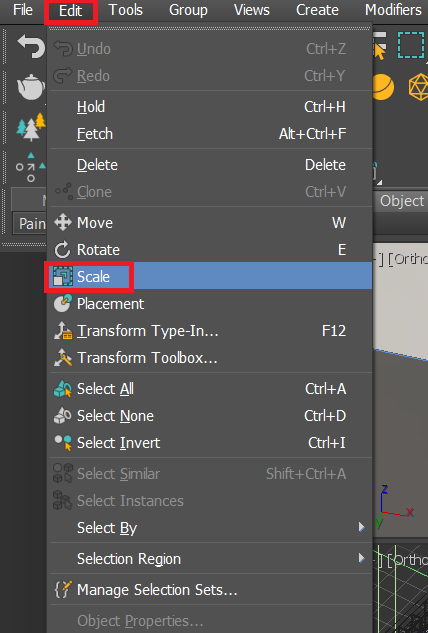Select the teapot primitive icon

click(31, 87)
